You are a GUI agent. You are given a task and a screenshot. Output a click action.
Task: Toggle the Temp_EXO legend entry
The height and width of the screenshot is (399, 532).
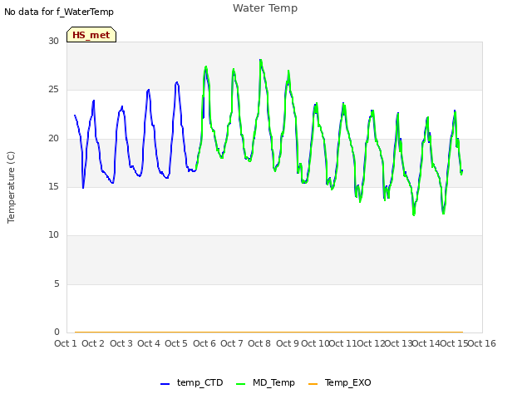340,382
